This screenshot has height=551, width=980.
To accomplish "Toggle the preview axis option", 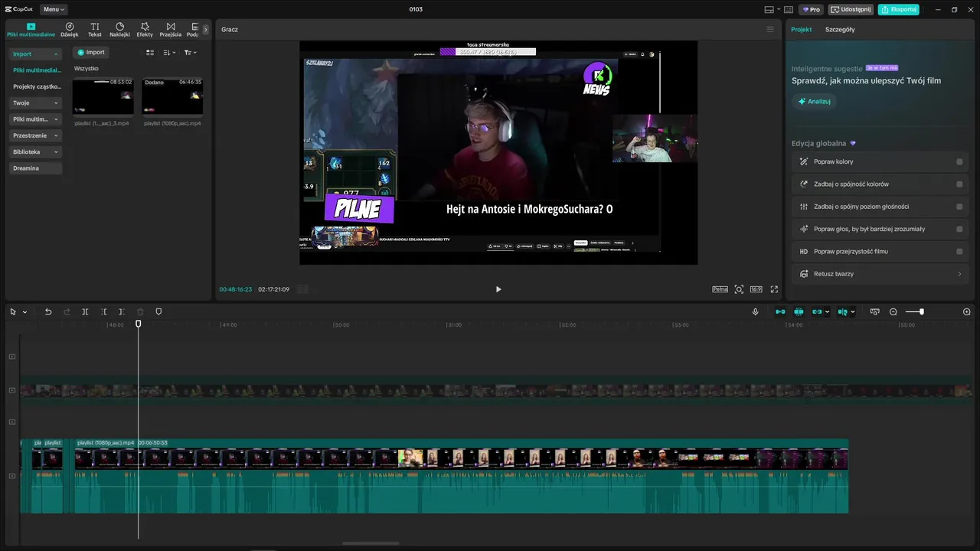I will [843, 311].
